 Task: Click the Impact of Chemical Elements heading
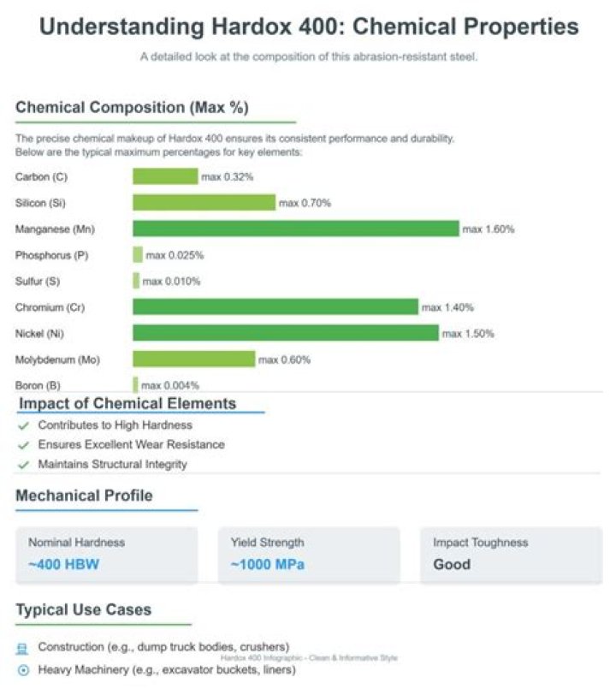tap(127, 403)
